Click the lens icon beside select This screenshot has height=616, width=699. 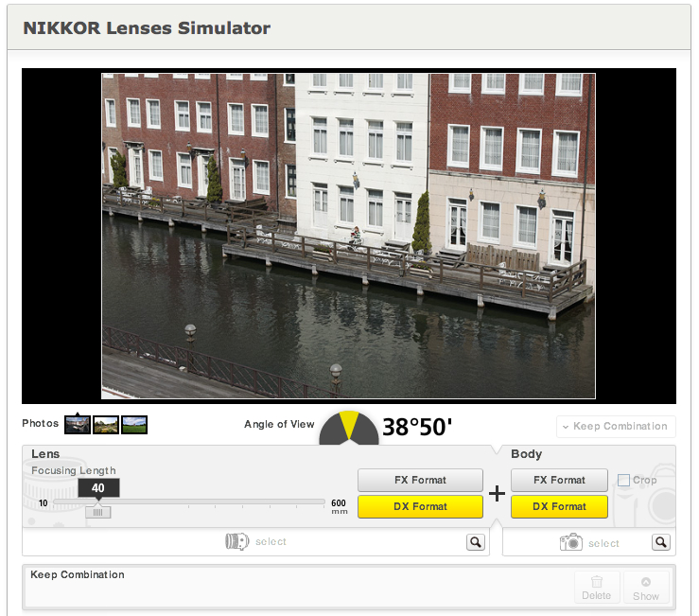coord(236,542)
